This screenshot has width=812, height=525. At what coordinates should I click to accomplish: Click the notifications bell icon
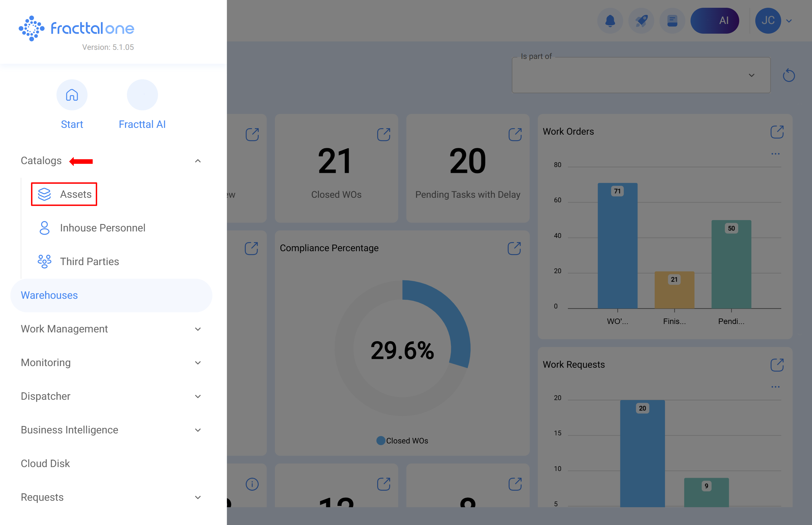coord(610,21)
